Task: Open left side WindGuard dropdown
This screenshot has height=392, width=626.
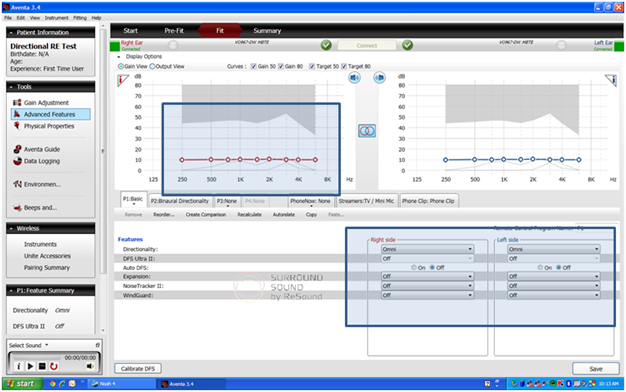Action: [554, 295]
